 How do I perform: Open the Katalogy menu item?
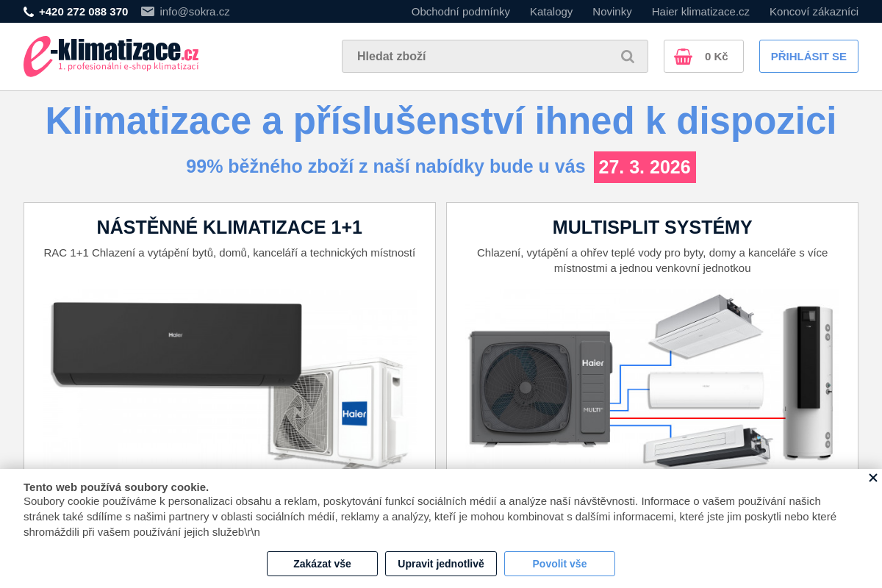coord(551,11)
